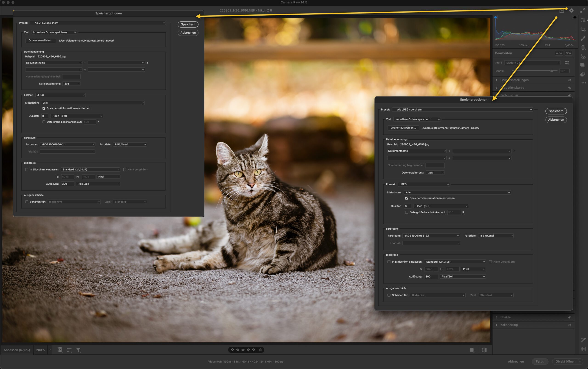Toggle Effekte panel visibility eye

click(x=569, y=317)
